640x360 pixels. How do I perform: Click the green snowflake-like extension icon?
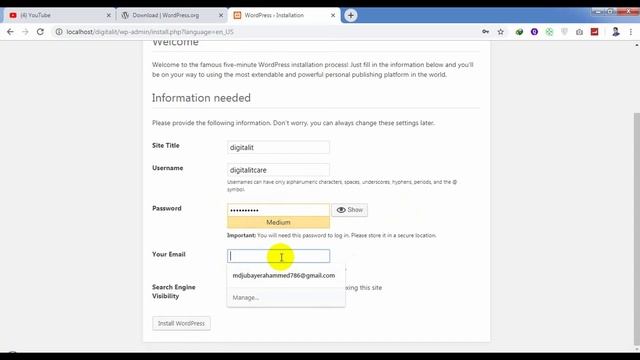tap(549, 32)
